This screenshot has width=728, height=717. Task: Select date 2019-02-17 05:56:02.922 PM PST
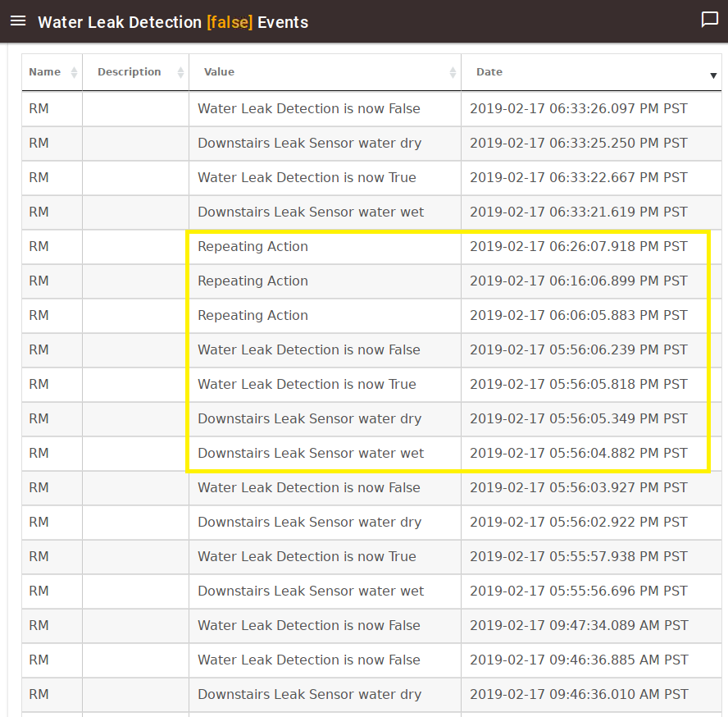579,522
